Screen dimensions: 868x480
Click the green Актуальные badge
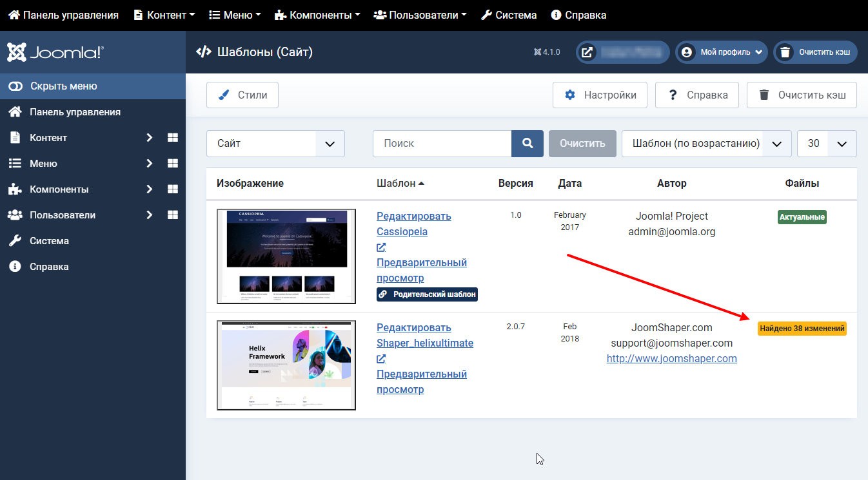click(802, 217)
